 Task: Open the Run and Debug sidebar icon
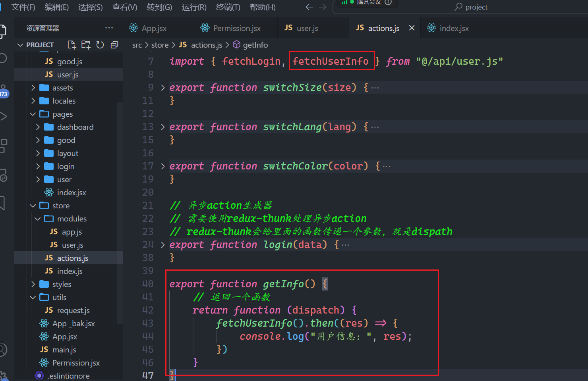pos(3,116)
